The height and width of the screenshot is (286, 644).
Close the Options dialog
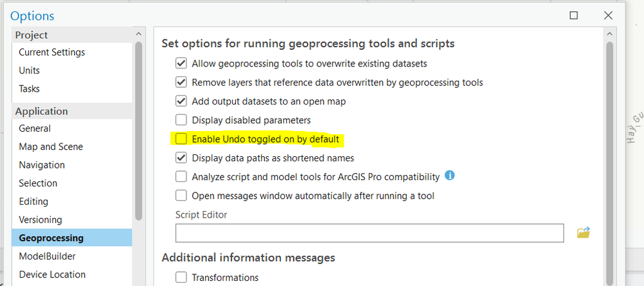607,15
